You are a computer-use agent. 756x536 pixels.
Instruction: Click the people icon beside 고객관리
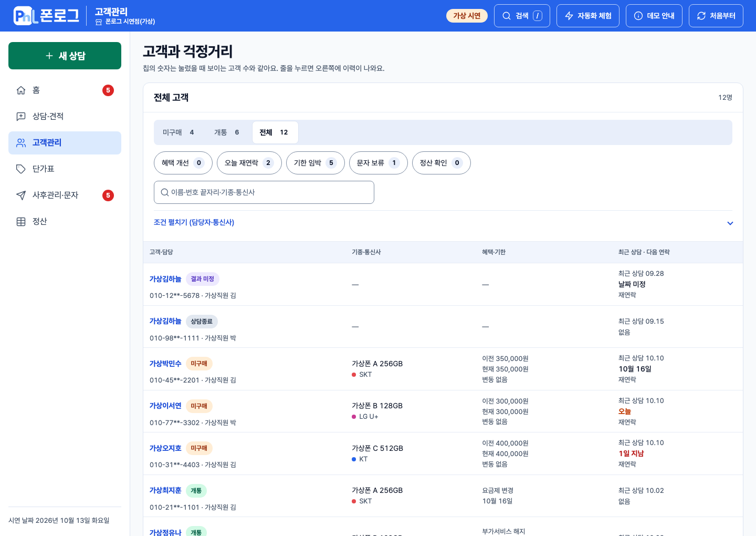21,143
